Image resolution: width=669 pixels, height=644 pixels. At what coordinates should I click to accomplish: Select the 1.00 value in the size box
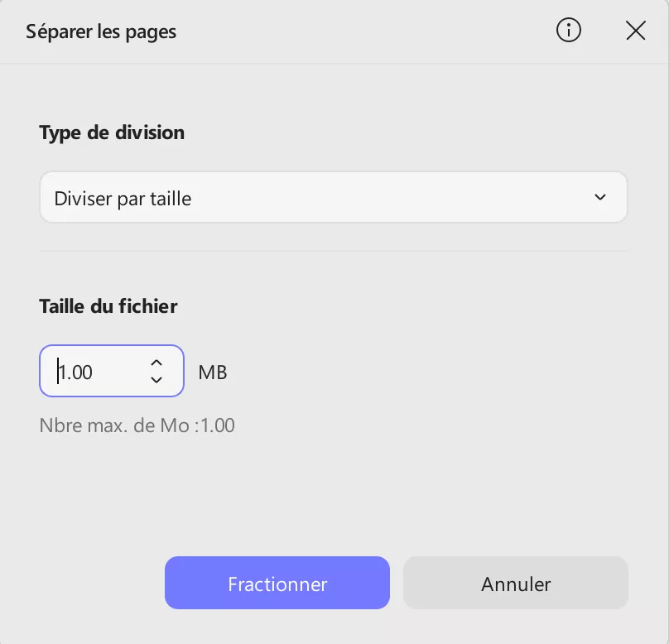pos(75,372)
